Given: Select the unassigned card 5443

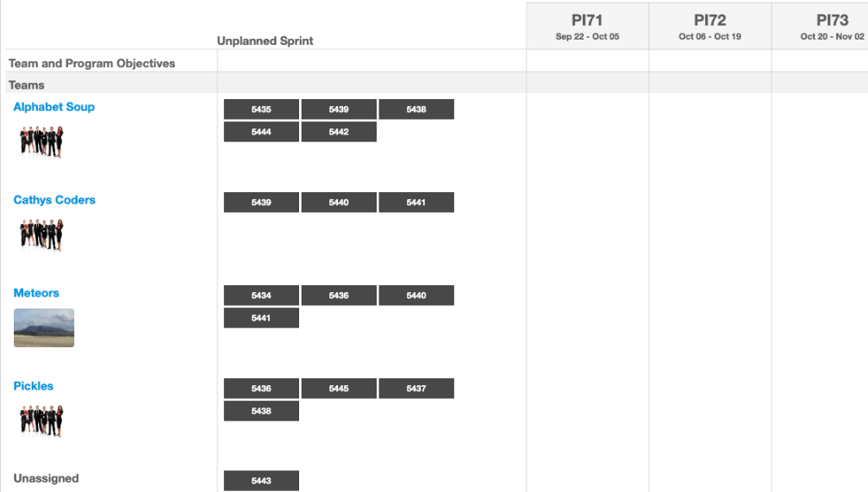Looking at the screenshot, I should (261, 481).
